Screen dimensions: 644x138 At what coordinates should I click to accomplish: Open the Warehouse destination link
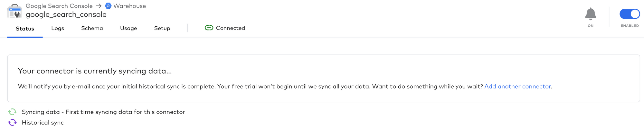[130, 6]
